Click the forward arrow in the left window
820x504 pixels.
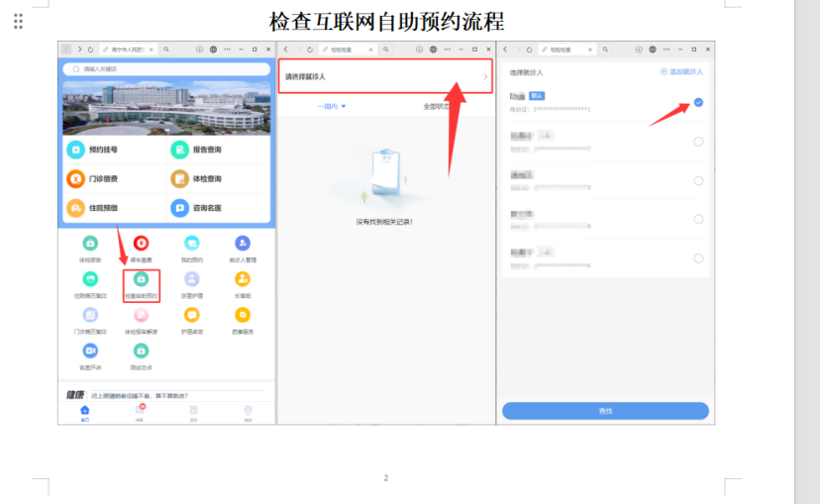(79, 50)
